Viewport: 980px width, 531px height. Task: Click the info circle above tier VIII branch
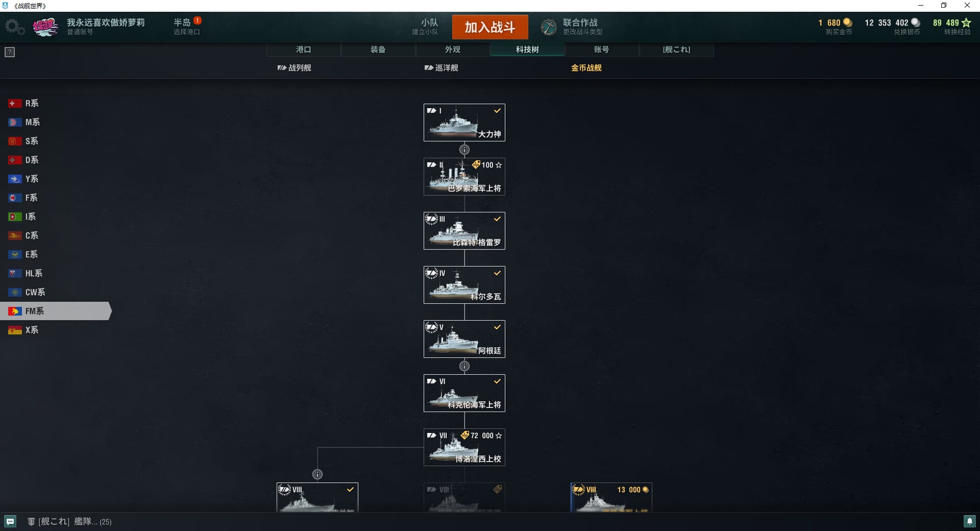(317, 474)
